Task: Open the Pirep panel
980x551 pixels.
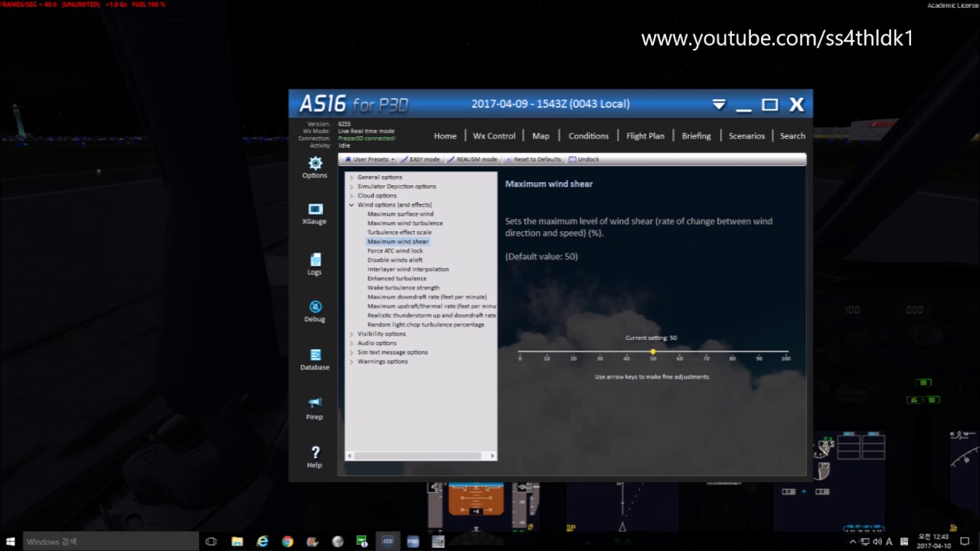Action: coord(315,408)
